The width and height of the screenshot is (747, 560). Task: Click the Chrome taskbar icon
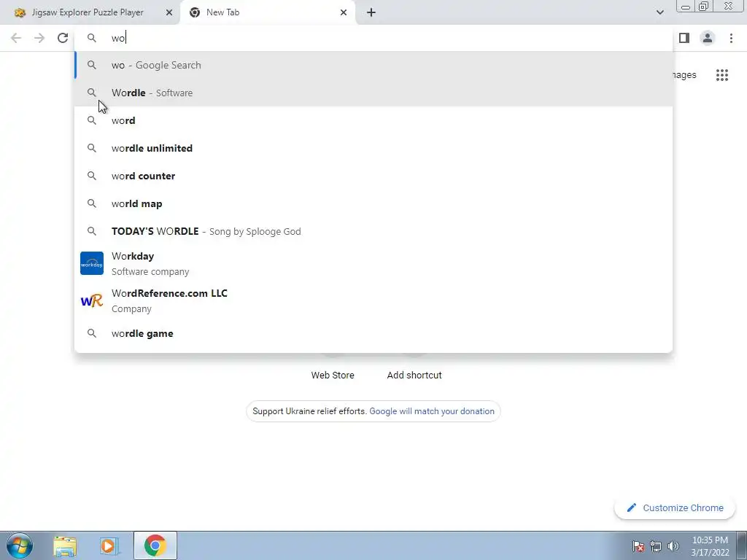point(155,545)
